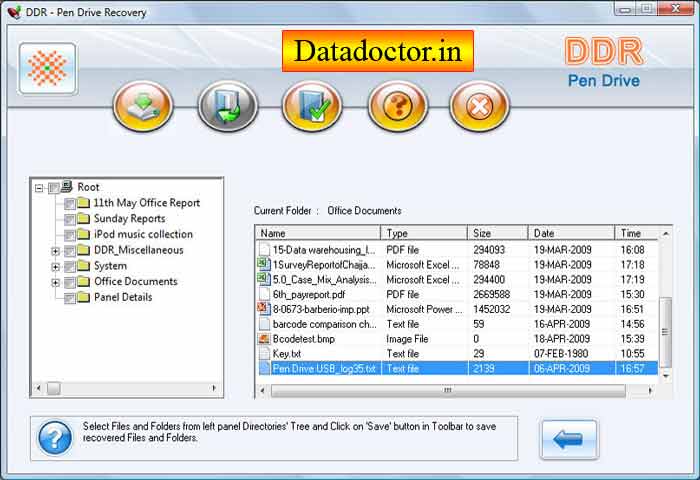
Task: Click the orange Exit toolbar icon
Action: point(479,106)
